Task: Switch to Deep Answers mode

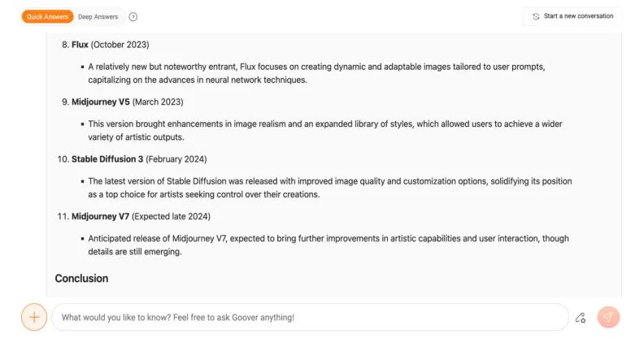Action: [98, 17]
